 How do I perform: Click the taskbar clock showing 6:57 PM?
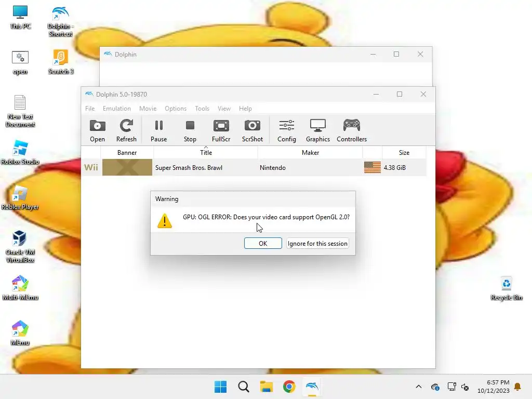494,387
